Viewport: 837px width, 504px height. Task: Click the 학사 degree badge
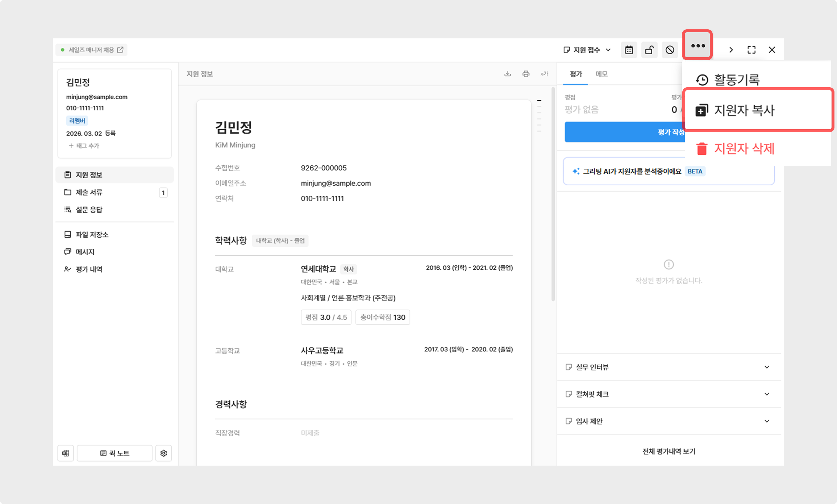click(349, 269)
